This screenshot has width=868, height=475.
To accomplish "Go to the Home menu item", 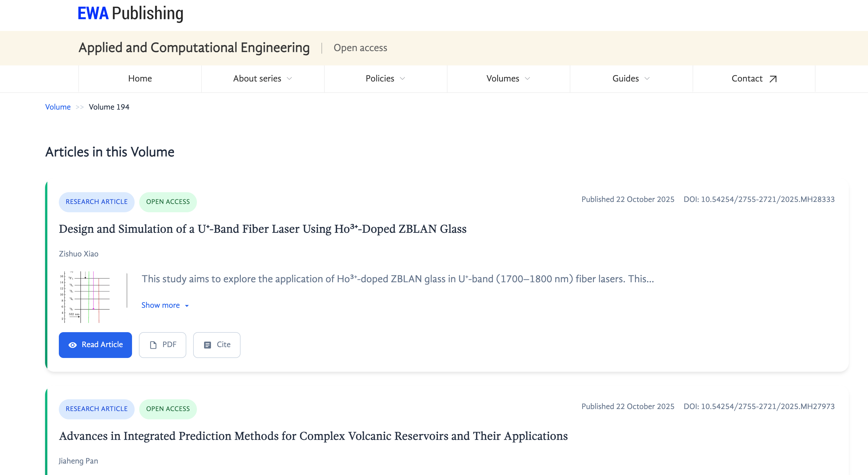I will tap(140, 78).
